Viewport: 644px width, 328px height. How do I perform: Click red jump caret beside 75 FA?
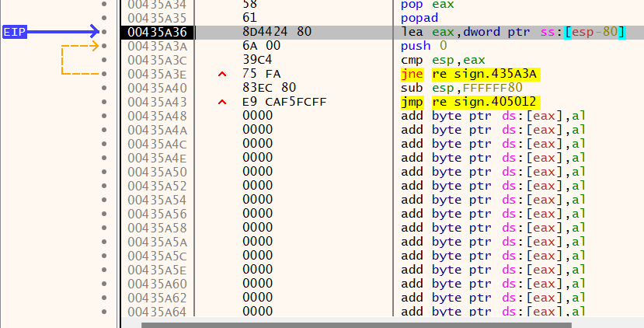222,74
